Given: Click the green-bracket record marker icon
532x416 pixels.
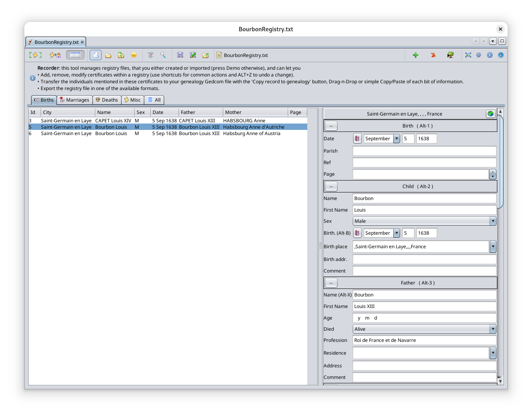Looking at the screenshot, I should (x=35, y=55).
